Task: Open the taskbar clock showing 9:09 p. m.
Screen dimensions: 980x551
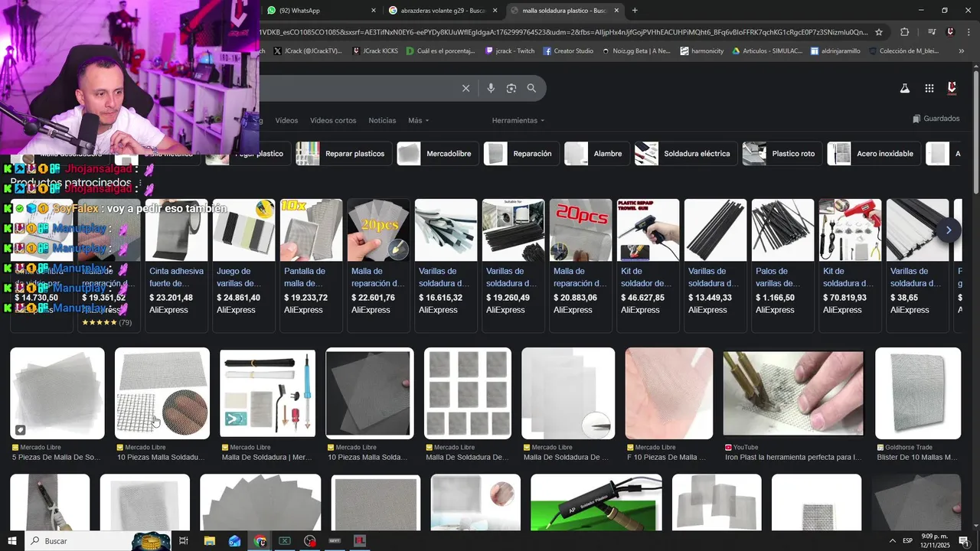Action: pyautogui.click(x=935, y=541)
